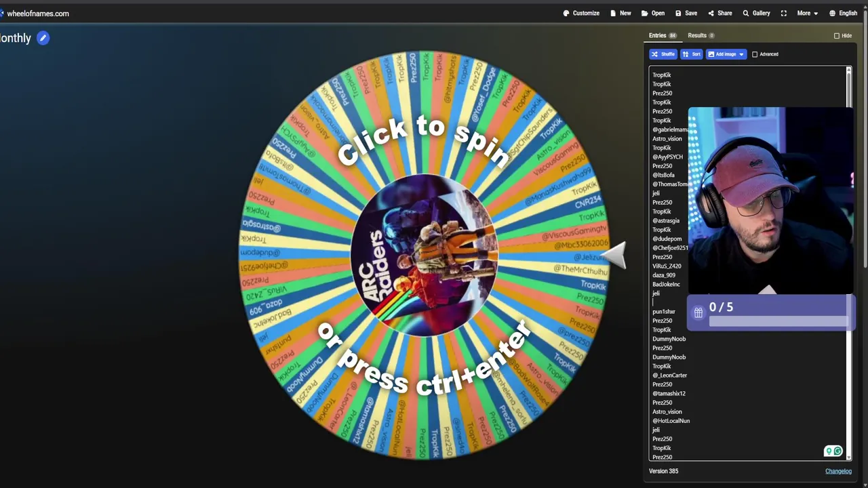Screen dimensions: 868x488
Task: Click the 'CNR234' slice on the wheel
Action: click(x=587, y=203)
